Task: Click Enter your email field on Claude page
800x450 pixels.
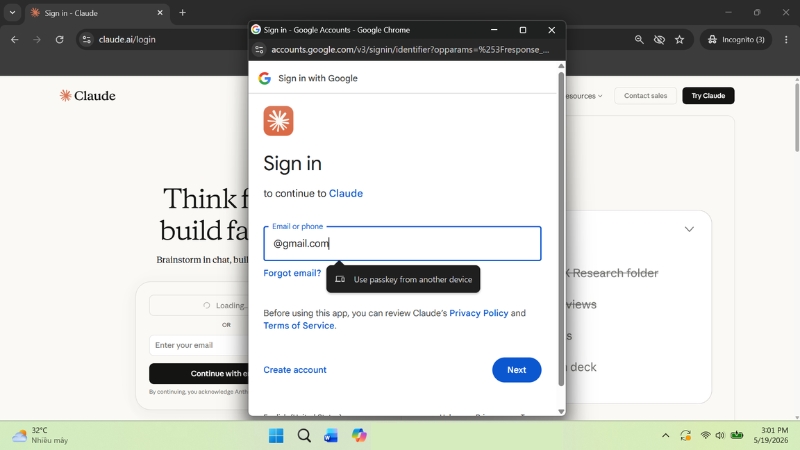Action: pyautogui.click(x=199, y=345)
